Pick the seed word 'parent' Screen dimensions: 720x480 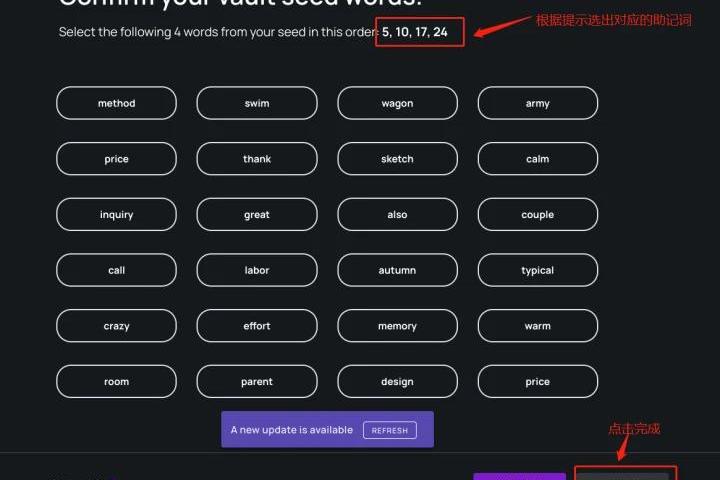(x=257, y=381)
